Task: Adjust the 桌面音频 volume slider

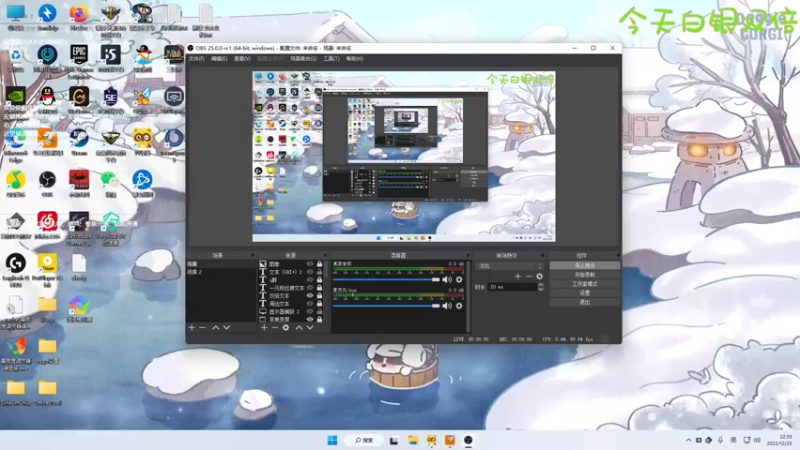Action: (x=386, y=280)
